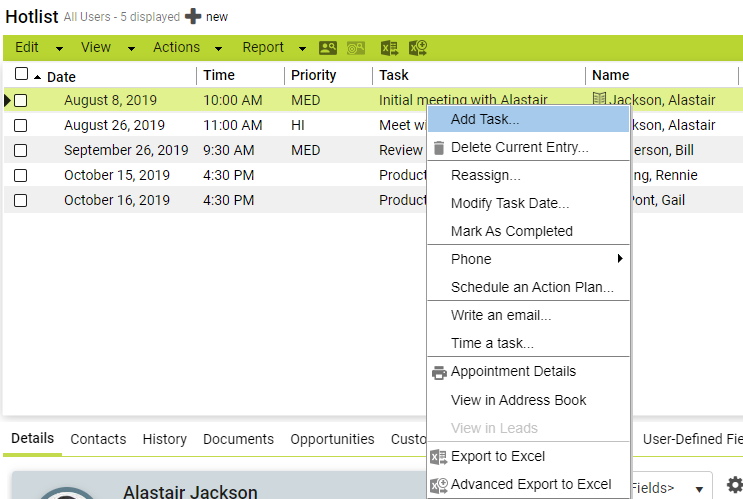The image size is (743, 499).
Task: Click the MED priority in September row
Action: [x=305, y=150]
